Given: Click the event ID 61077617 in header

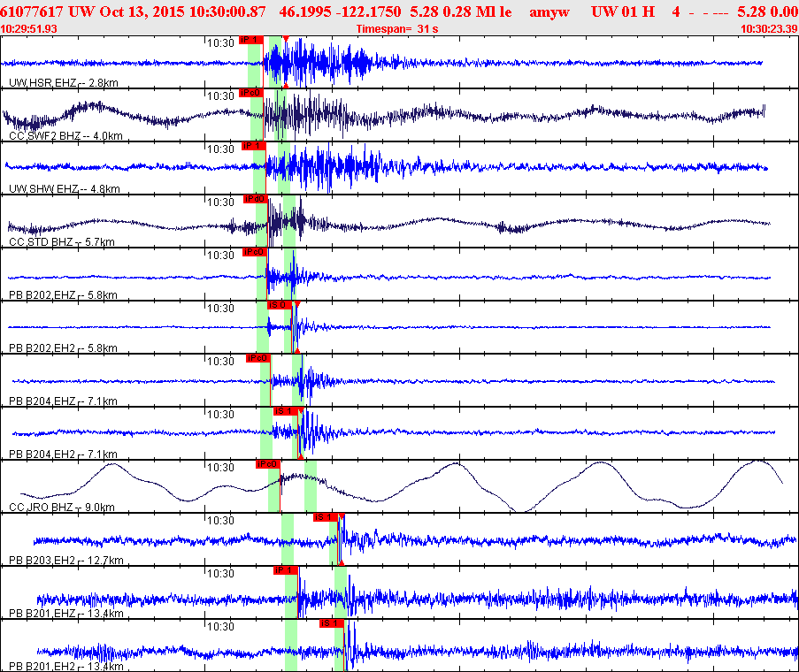Looking at the screenshot, I should pyautogui.click(x=32, y=11).
